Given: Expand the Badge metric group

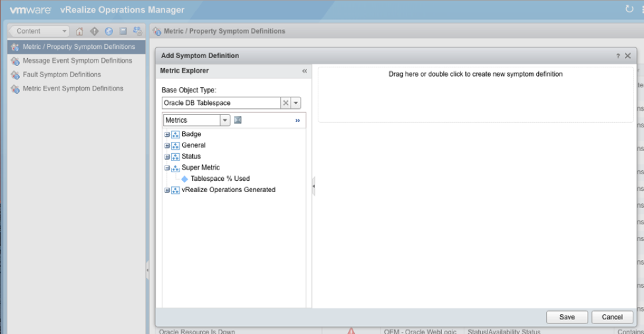Looking at the screenshot, I should 167,135.
